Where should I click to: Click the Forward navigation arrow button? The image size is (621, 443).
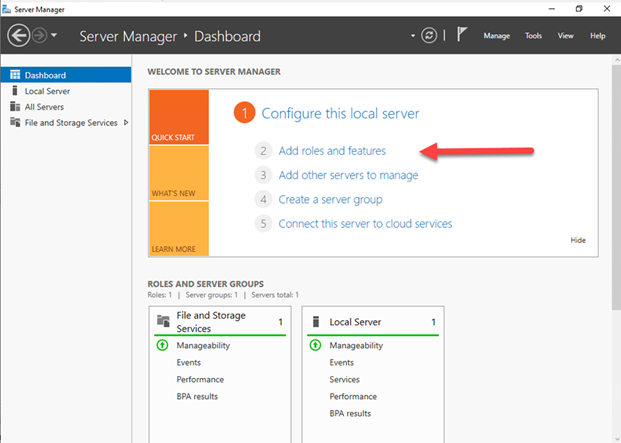tap(39, 36)
